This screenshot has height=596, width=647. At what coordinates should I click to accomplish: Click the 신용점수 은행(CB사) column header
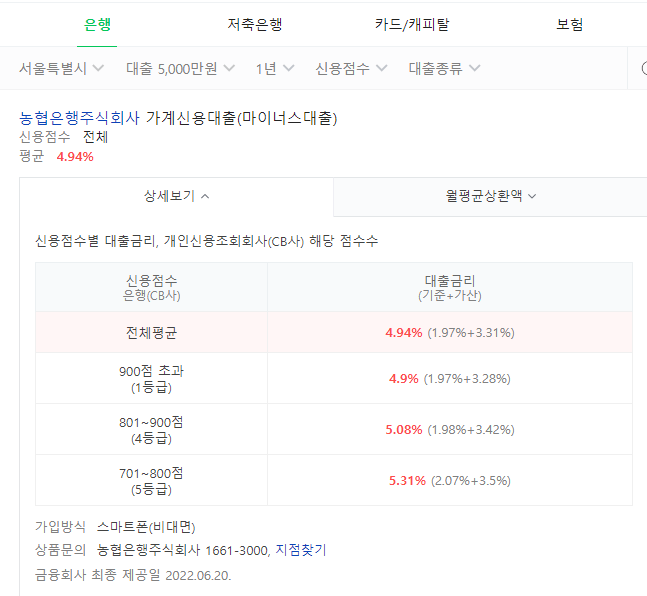pyautogui.click(x=151, y=287)
